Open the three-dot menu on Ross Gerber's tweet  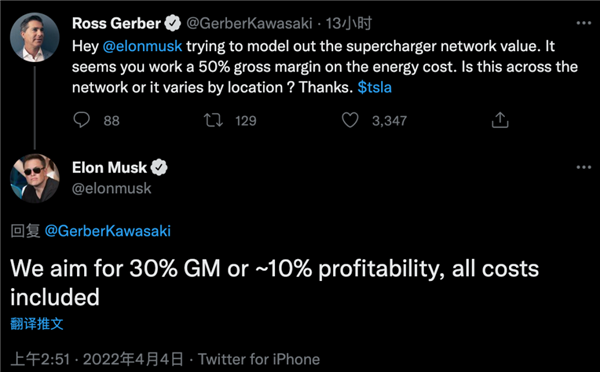pyautogui.click(x=584, y=23)
